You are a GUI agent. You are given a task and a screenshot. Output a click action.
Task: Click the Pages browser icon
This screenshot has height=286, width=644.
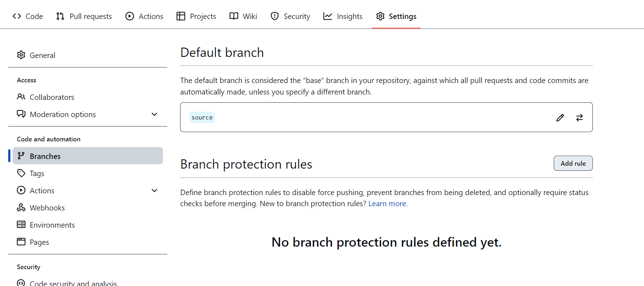click(x=21, y=242)
